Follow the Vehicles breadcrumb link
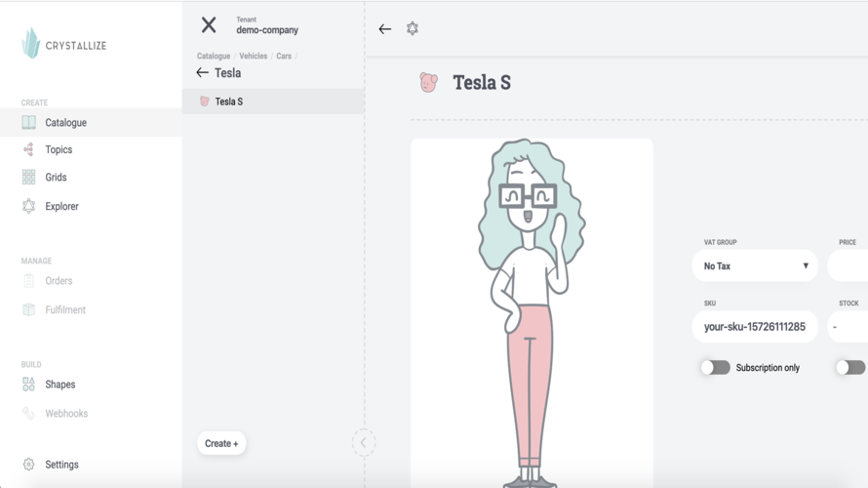The width and height of the screenshot is (868, 488). point(253,56)
